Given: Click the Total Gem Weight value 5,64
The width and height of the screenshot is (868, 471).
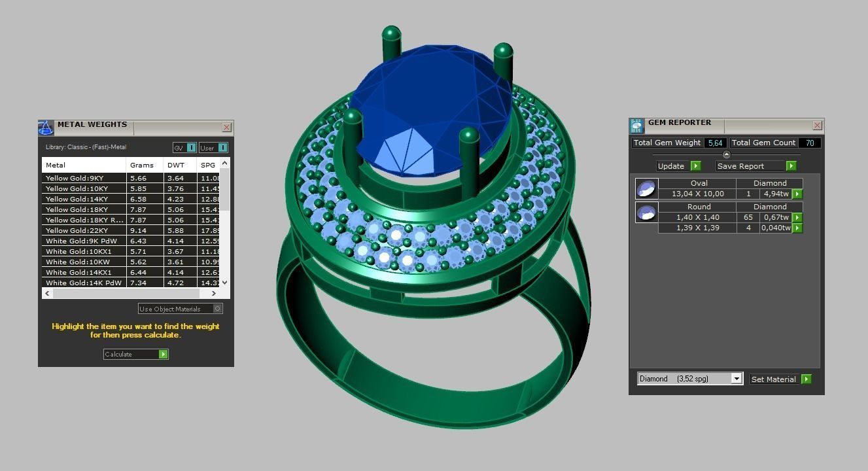Looking at the screenshot, I should 716,143.
